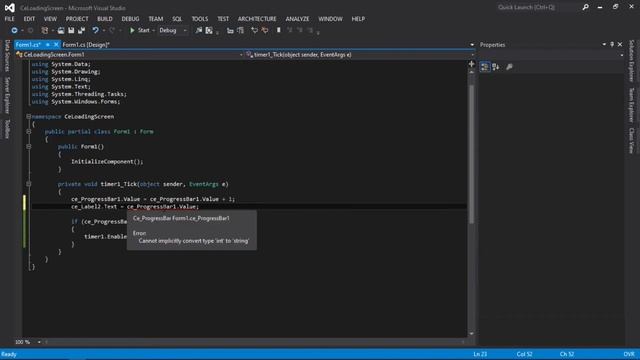Screen dimensions: 640x360
Task: Collapse the timer1_Tick method block
Action: coord(29,184)
